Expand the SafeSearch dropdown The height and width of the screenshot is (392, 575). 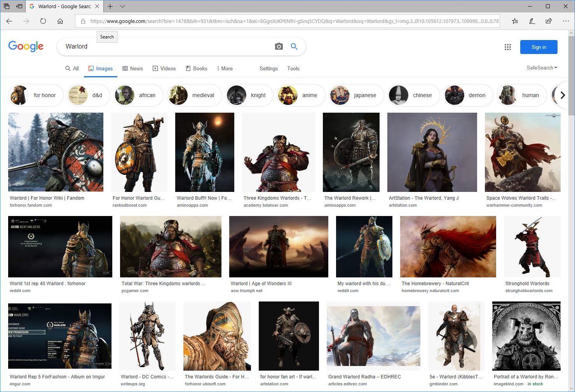coord(542,68)
